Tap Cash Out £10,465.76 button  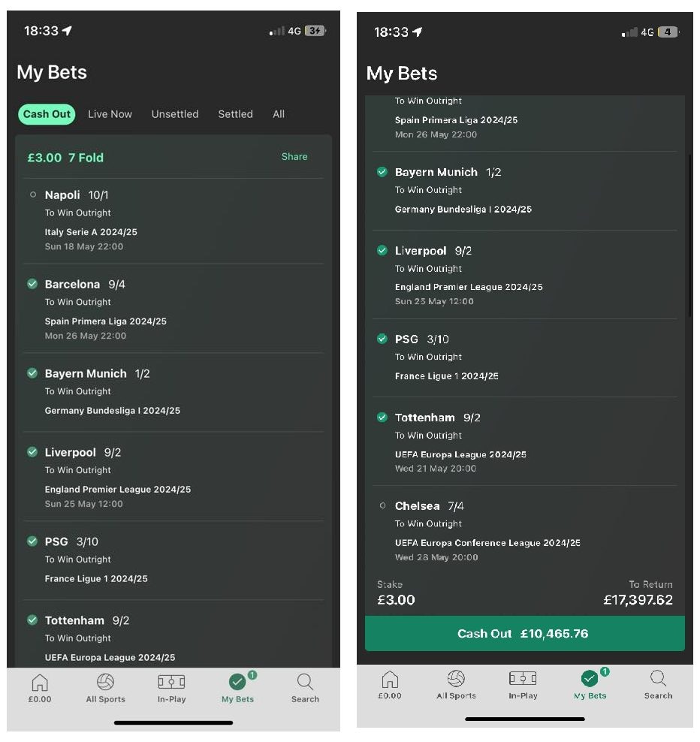pos(524,634)
